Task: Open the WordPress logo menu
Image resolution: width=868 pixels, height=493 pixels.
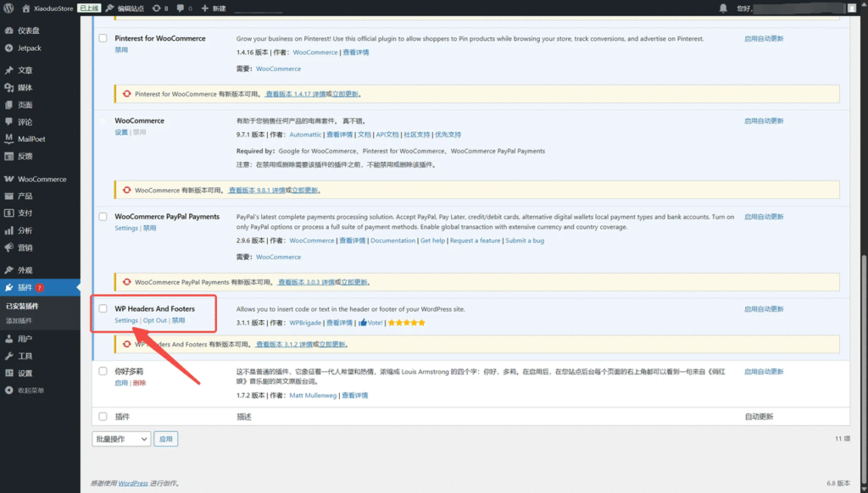Action: (x=8, y=8)
